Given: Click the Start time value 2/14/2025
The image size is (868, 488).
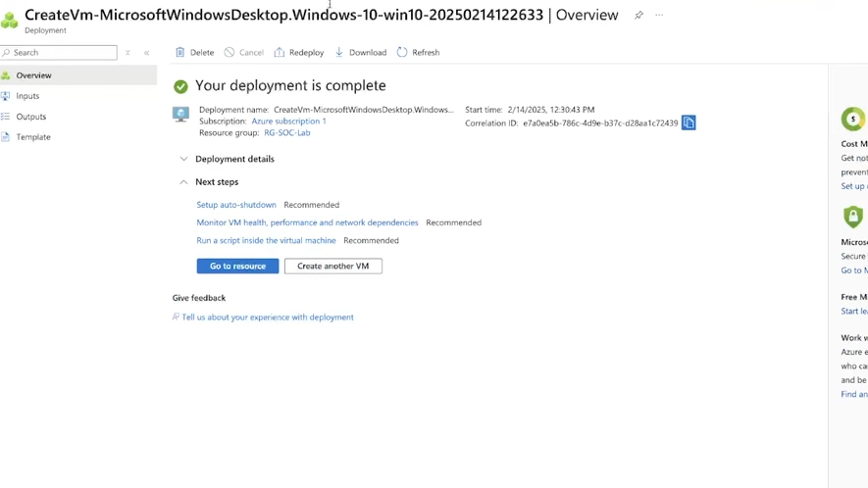Looking at the screenshot, I should click(x=551, y=110).
